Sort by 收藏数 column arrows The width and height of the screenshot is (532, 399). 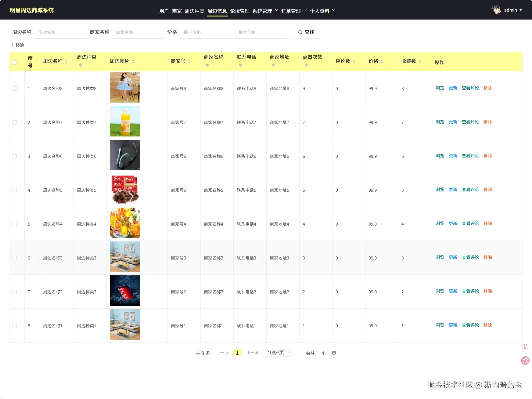(420, 61)
